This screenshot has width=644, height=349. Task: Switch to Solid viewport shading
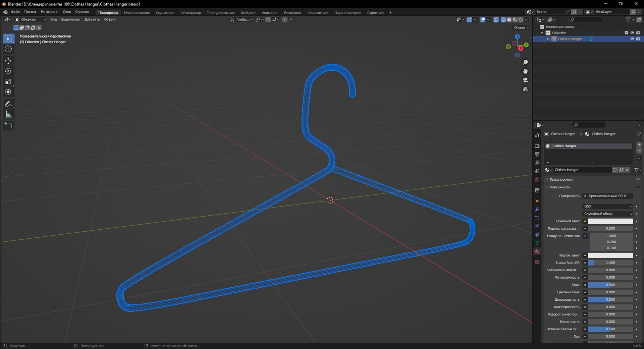[509, 20]
